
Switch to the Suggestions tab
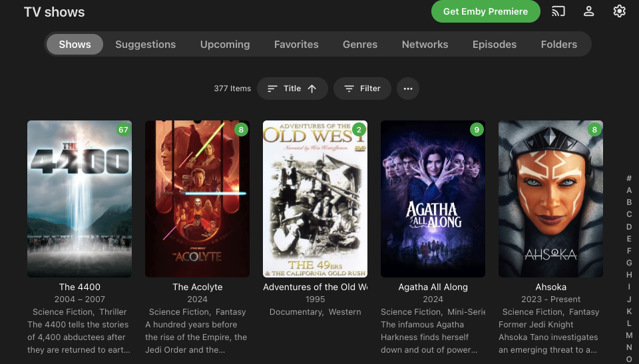146,44
